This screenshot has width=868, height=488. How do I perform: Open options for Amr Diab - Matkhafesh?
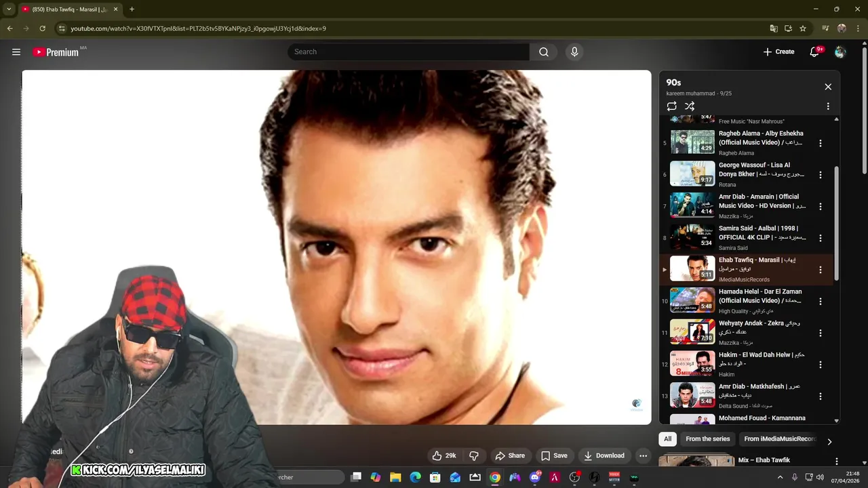tap(821, 396)
